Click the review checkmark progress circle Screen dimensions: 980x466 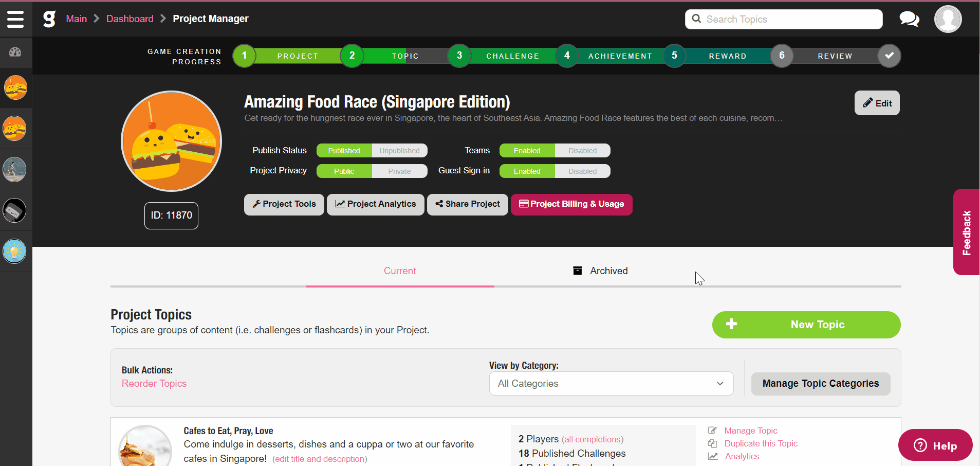(889, 56)
